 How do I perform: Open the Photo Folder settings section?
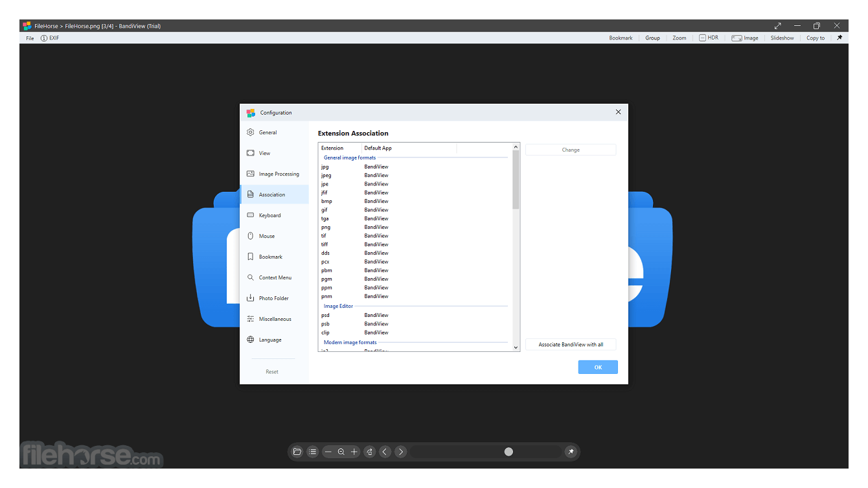tap(274, 298)
